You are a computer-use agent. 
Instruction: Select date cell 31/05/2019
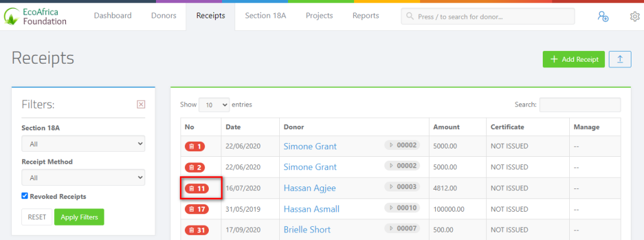[x=243, y=209]
